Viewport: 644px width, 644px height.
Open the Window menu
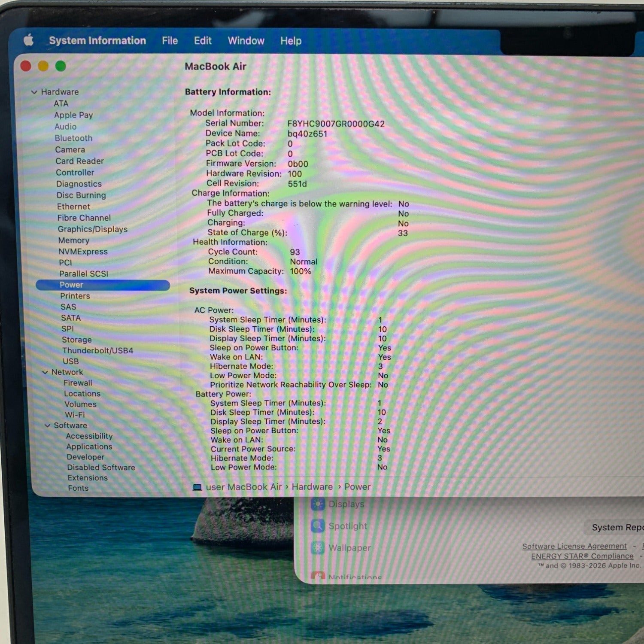tap(246, 41)
